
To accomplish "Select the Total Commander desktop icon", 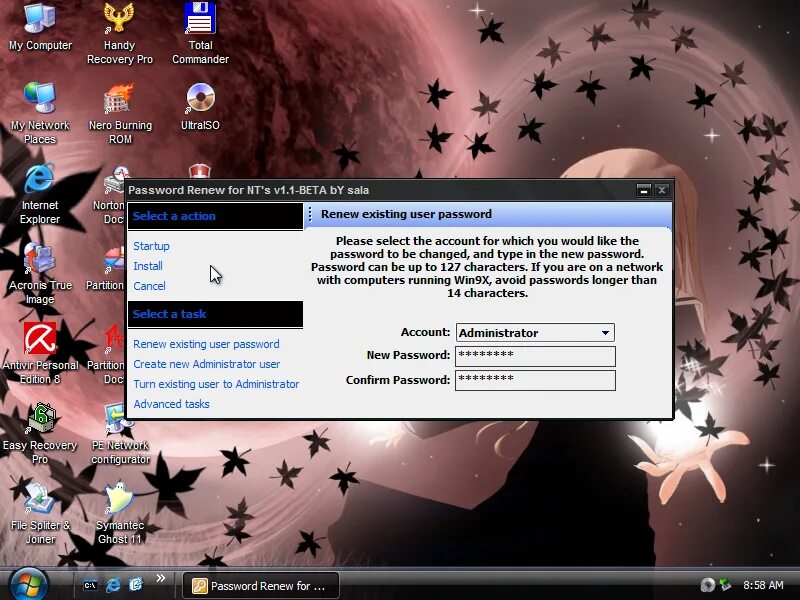I will point(200,33).
